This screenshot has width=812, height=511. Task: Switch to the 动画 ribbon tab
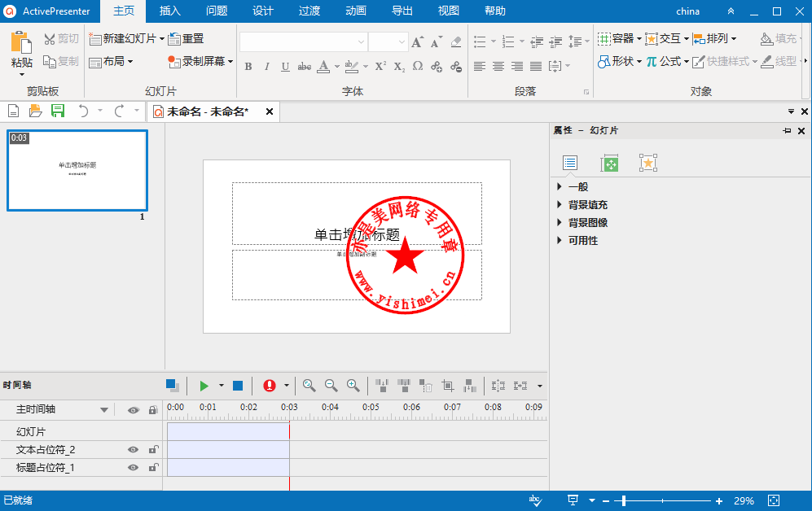coord(356,11)
